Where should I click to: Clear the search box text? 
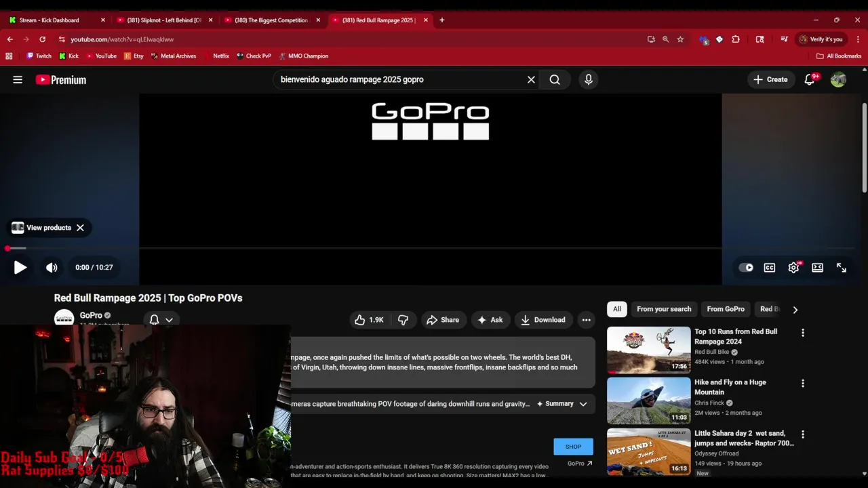(531, 79)
